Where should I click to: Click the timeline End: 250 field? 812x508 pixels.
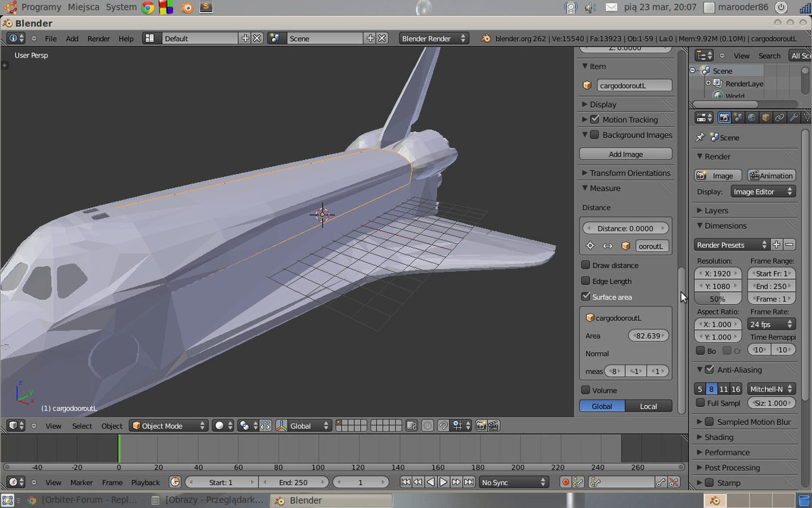click(x=293, y=482)
